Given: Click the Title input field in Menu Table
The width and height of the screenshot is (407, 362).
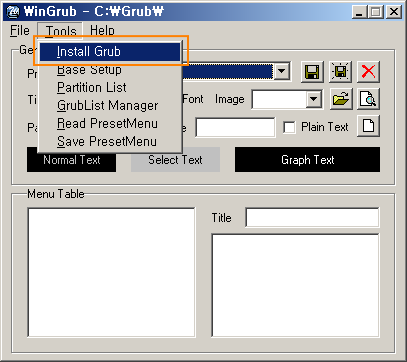Looking at the screenshot, I should click(312, 218).
